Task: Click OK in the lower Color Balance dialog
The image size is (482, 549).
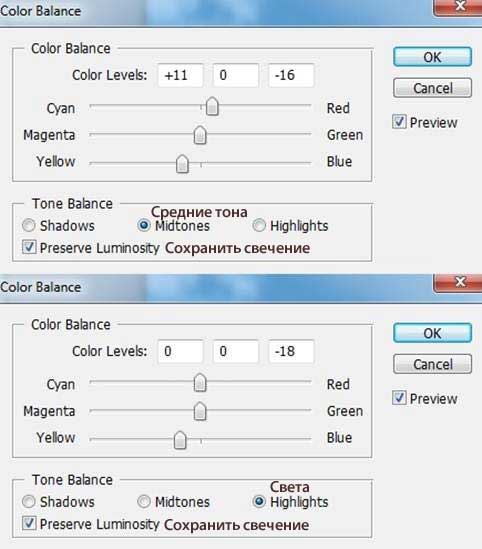Action: pos(432,333)
